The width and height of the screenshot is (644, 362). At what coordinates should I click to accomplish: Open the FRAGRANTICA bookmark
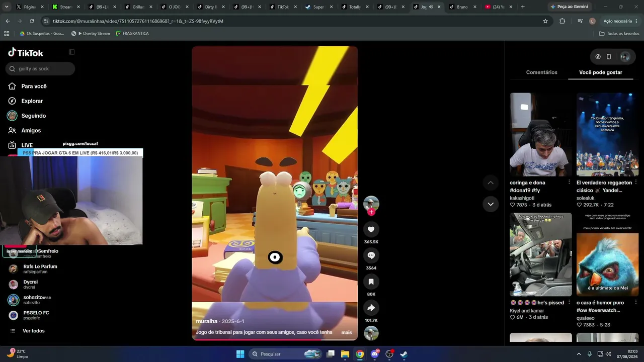pos(132,34)
